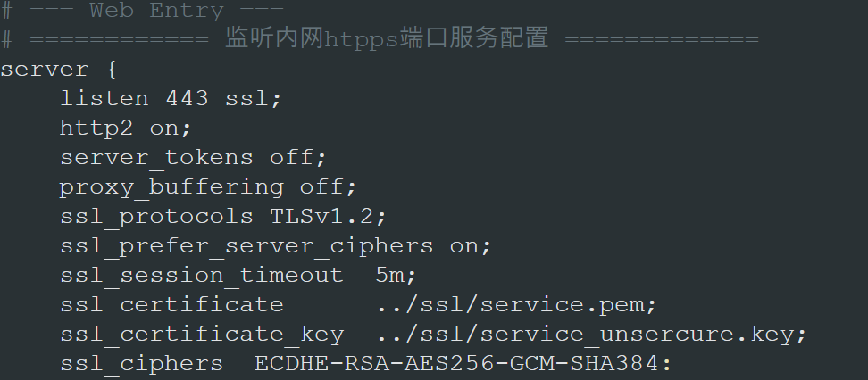Click the port number 443

point(187,98)
